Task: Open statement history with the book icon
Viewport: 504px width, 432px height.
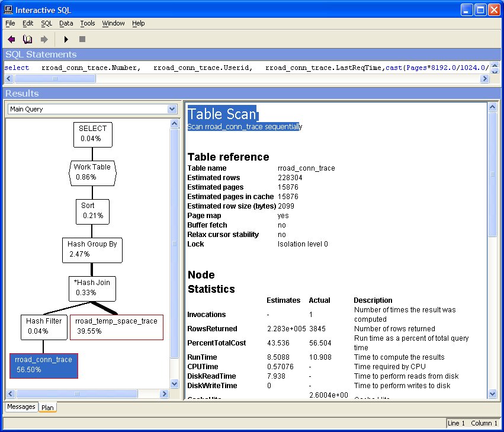Action: (27, 39)
